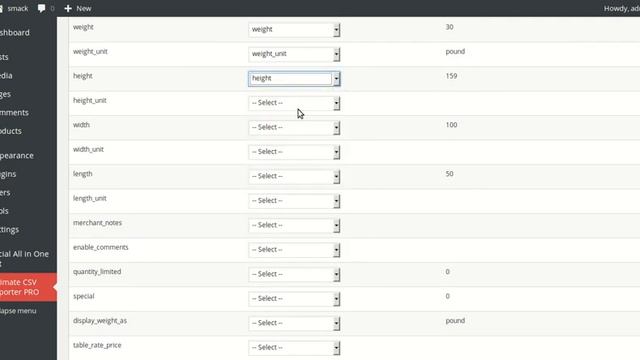Screen dimensions: 640x360
Task: Click the weight field label
Action: [x=83, y=27]
